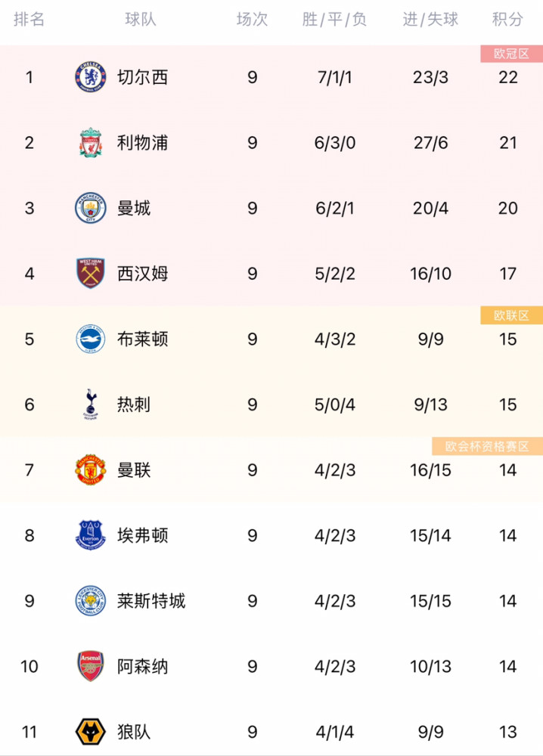
Task: Tap the 欧会杯资格赛区 zone tag
Action: [x=487, y=447]
